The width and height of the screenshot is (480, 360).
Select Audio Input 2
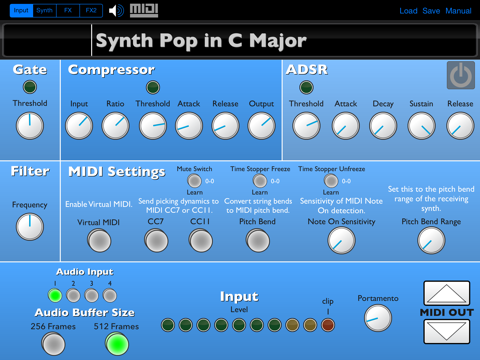(73, 295)
